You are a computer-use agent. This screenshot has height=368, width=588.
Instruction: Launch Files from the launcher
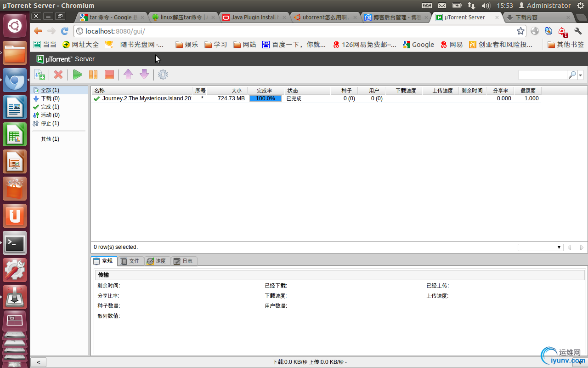[x=15, y=53]
